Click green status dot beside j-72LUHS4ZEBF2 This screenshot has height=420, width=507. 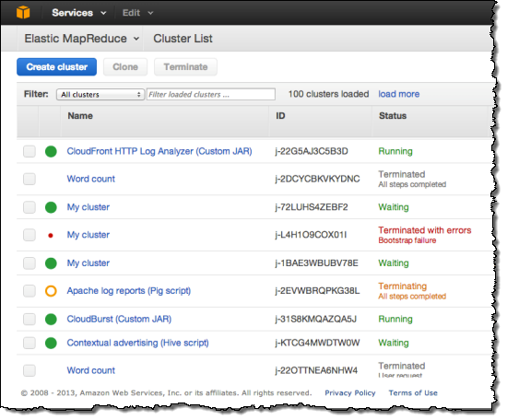pos(51,207)
